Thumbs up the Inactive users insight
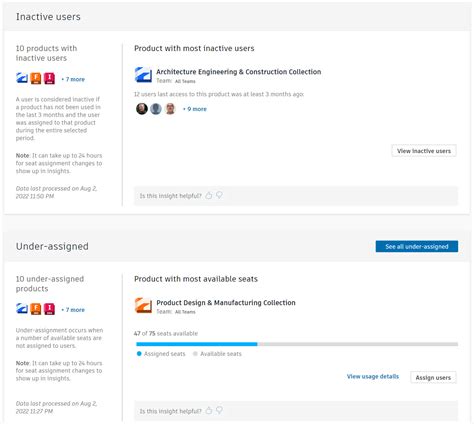 (x=209, y=196)
